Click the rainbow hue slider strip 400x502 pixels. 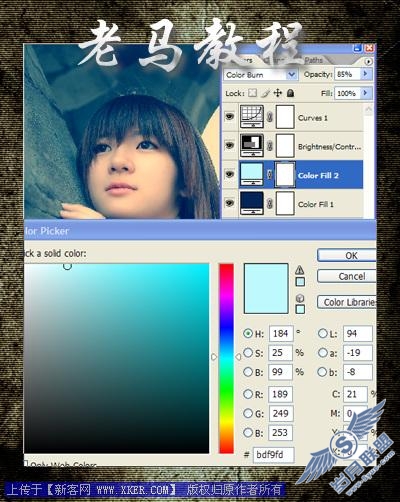pos(226,358)
